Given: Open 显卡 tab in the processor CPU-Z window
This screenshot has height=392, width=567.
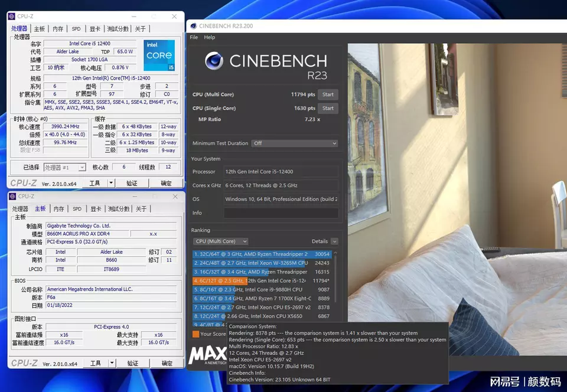Looking at the screenshot, I should [95, 29].
